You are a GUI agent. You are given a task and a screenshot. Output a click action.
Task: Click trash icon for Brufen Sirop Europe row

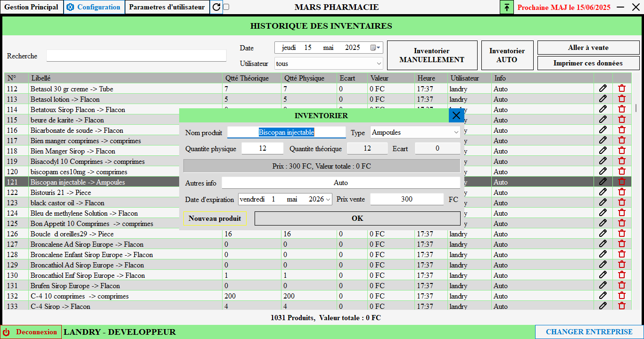622,285
